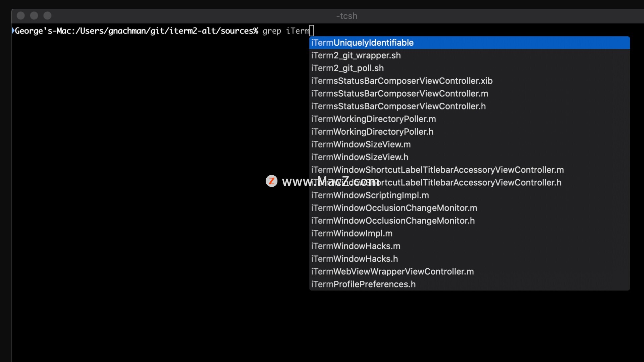This screenshot has width=644, height=362.
Task: Click the -tcsh window title
Action: pos(347,16)
